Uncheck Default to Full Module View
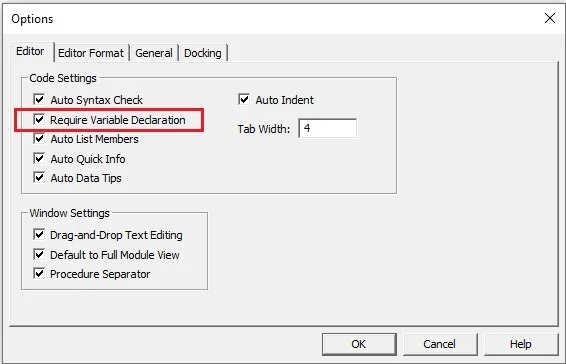Viewport: 566px width, 364px height. point(39,254)
